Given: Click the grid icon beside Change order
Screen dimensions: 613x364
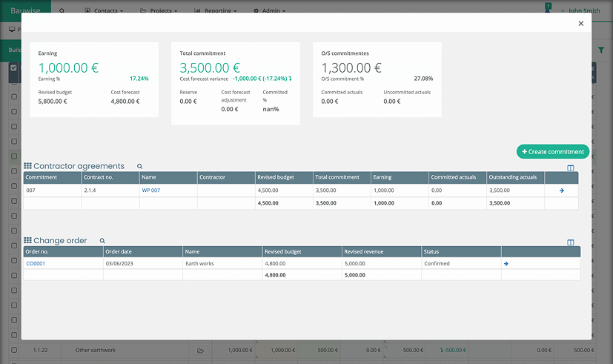Looking at the screenshot, I should pyautogui.click(x=27, y=241).
